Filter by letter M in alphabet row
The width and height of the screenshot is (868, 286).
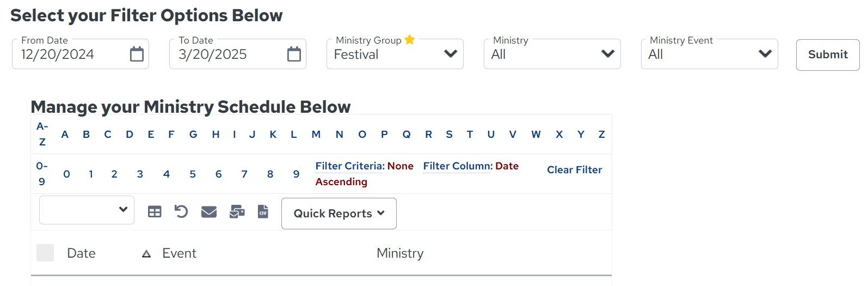coord(316,134)
